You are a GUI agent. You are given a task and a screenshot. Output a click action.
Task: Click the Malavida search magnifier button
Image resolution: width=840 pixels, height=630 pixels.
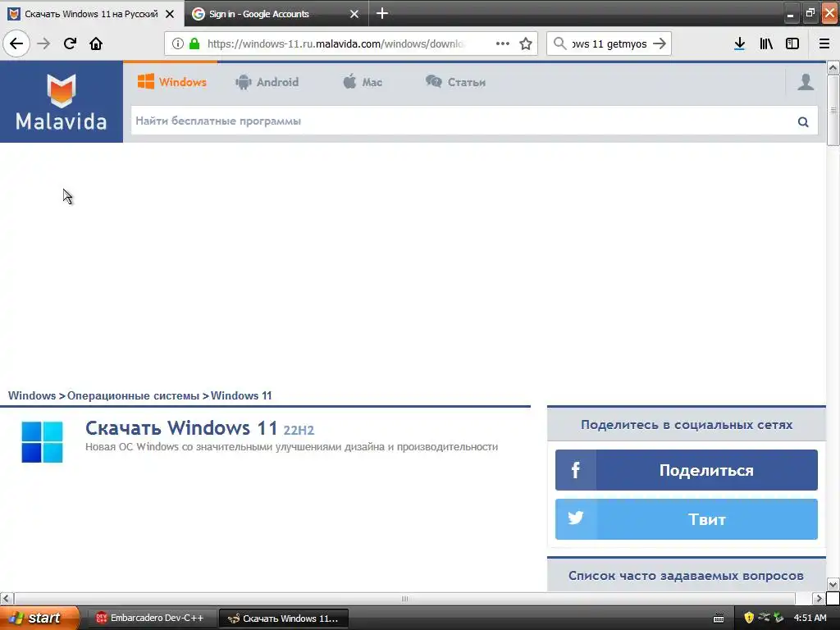click(803, 121)
